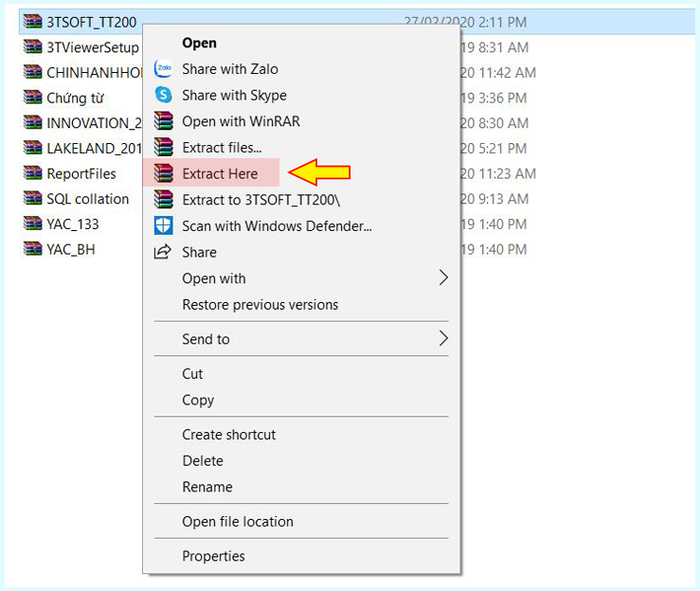
Task: Select the INNOVATION_2 file name
Action: (x=94, y=123)
